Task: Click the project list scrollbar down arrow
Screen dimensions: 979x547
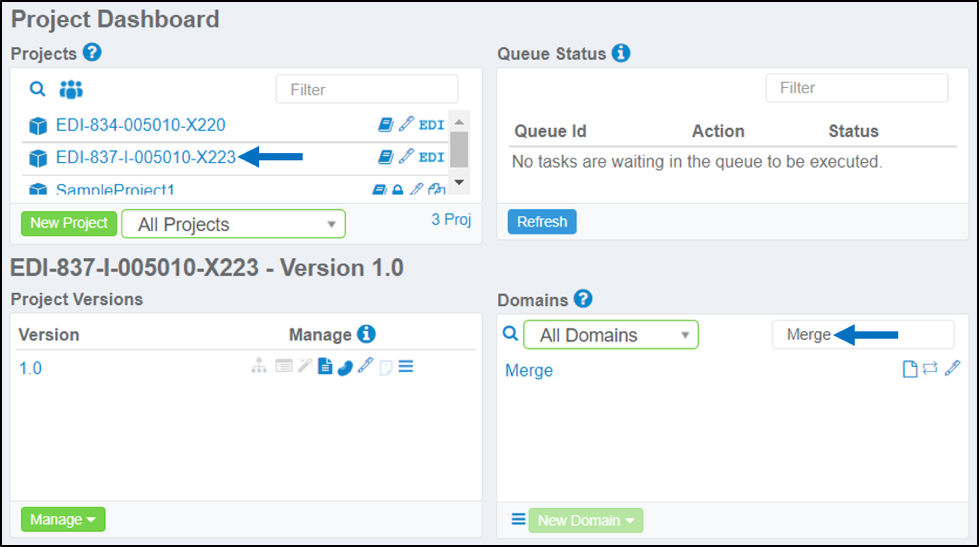Action: point(459,182)
